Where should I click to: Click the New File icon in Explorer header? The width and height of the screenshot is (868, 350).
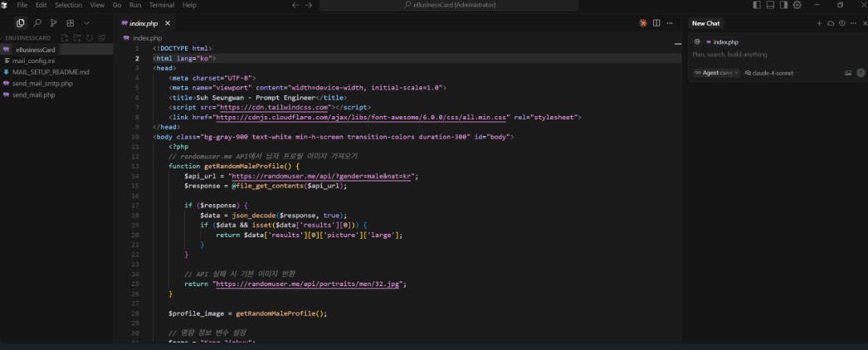[x=65, y=38]
